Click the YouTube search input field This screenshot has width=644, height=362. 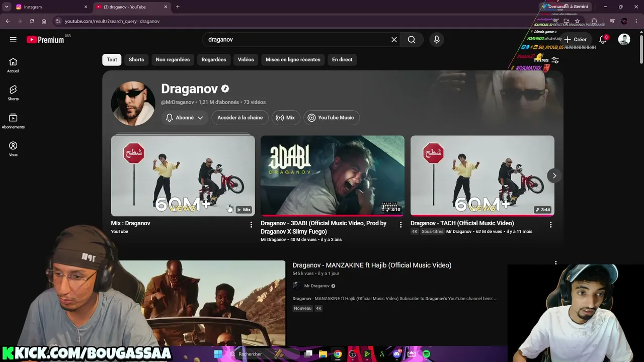[x=296, y=40]
